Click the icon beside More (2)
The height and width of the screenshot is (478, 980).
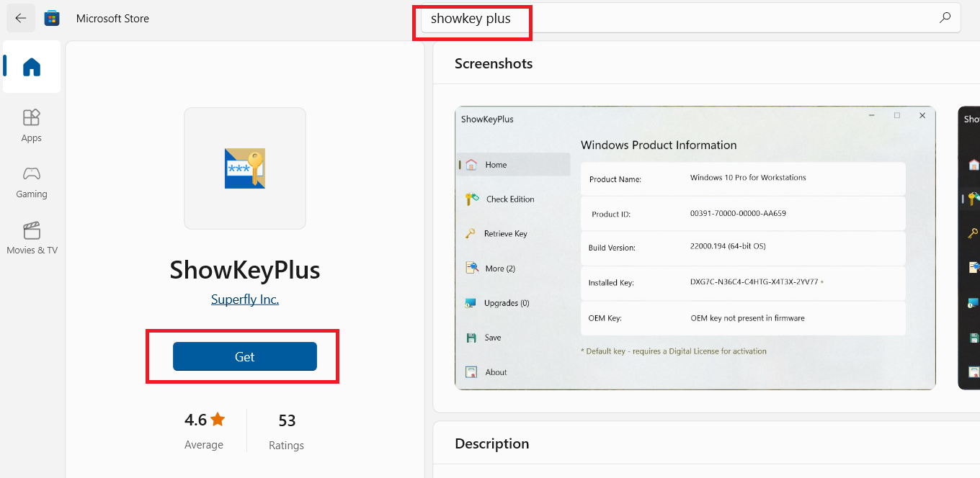[x=471, y=268]
